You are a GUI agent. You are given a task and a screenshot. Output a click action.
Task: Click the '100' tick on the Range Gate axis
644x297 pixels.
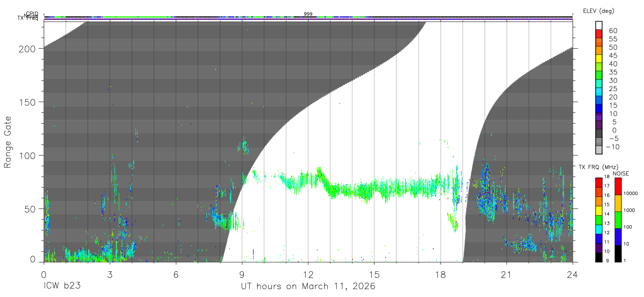tap(28, 156)
